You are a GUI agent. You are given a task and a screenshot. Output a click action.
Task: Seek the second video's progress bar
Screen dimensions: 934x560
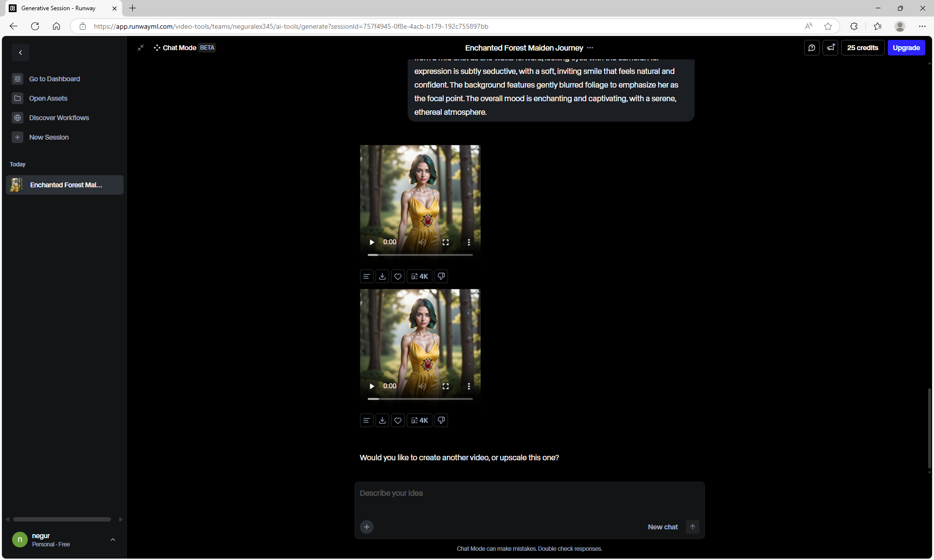(x=420, y=399)
